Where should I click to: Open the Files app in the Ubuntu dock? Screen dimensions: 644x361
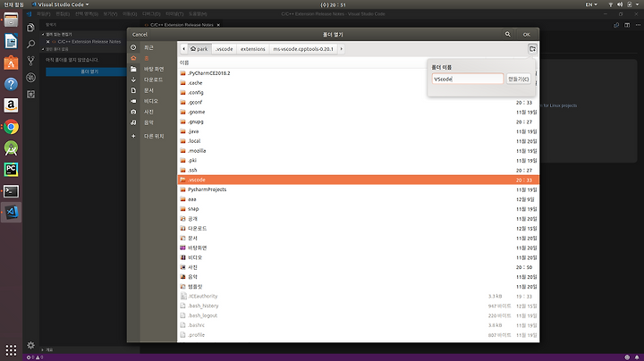[x=11, y=20]
